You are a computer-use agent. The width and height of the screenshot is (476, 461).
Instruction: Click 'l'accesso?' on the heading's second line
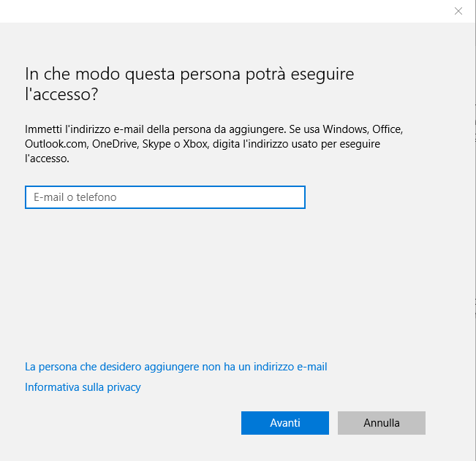click(x=61, y=95)
